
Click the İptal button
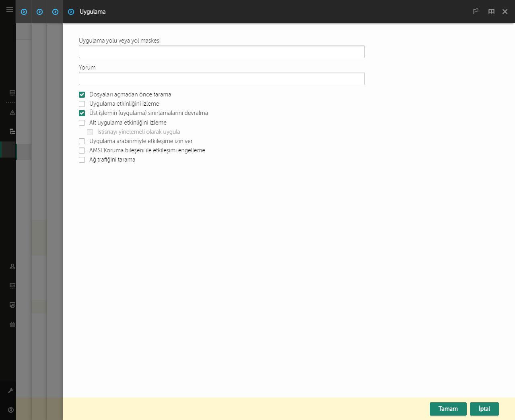(484, 409)
